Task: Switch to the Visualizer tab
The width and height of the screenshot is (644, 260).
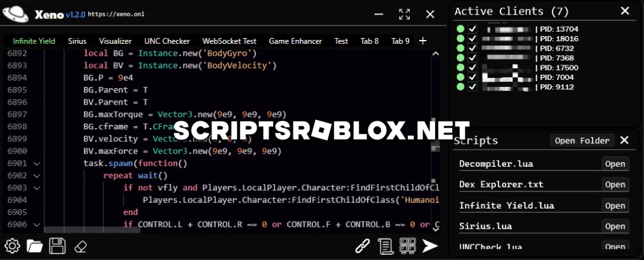Action: click(115, 41)
